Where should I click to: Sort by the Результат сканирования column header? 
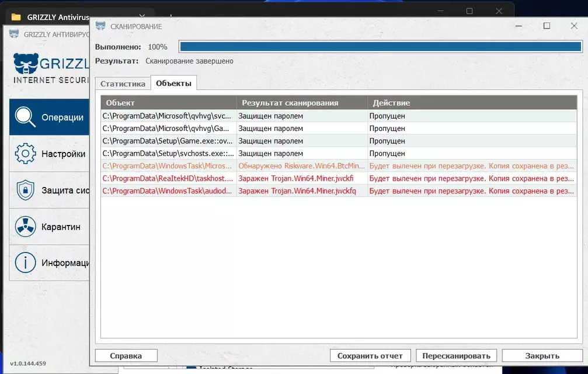click(x=302, y=102)
